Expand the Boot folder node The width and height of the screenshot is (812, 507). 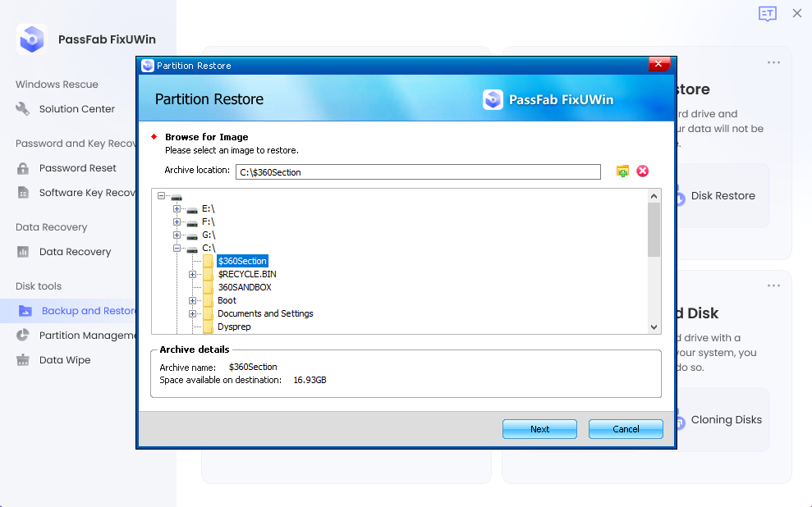click(192, 300)
